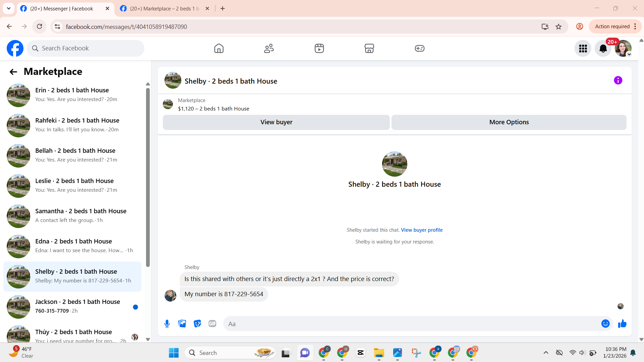Switch to Messenger browser tab
Image resolution: width=644 pixels, height=362 pixels.
(x=62, y=9)
